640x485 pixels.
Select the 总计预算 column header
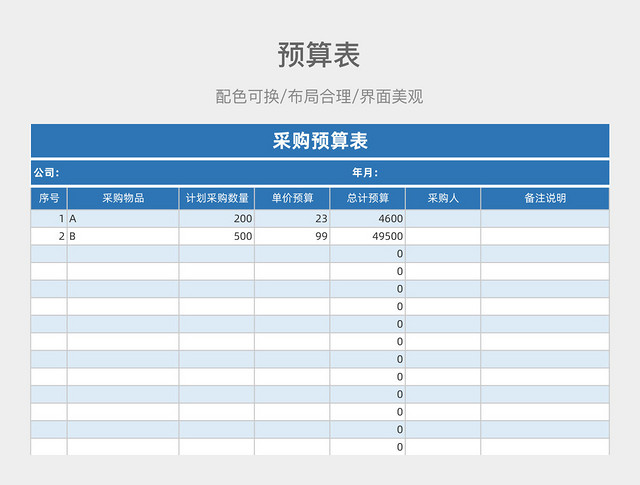367,198
